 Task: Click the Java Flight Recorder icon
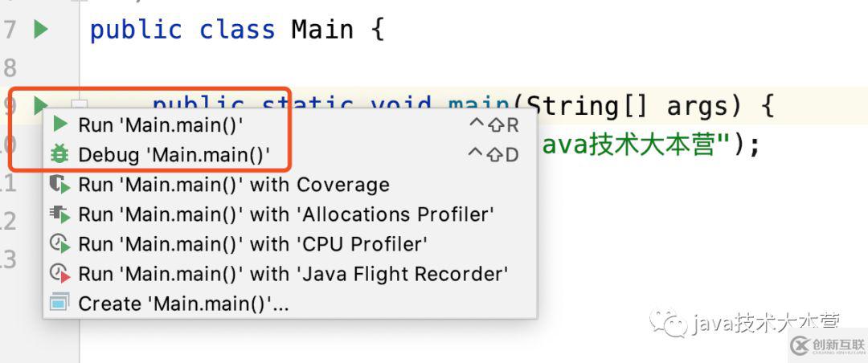click(x=59, y=274)
